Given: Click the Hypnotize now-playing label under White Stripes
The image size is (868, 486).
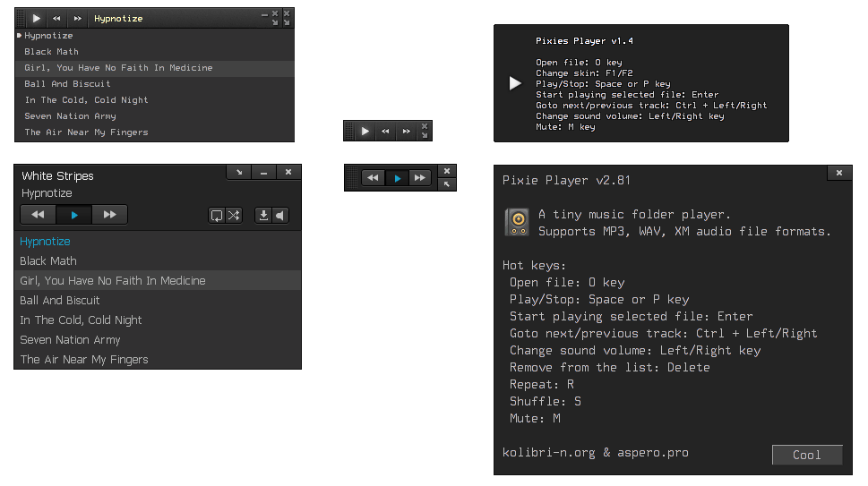Looking at the screenshot, I should (47, 193).
